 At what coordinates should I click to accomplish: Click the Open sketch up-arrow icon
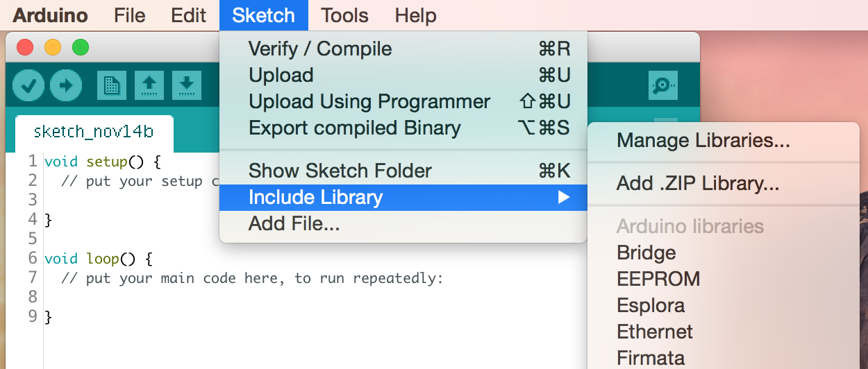(149, 85)
